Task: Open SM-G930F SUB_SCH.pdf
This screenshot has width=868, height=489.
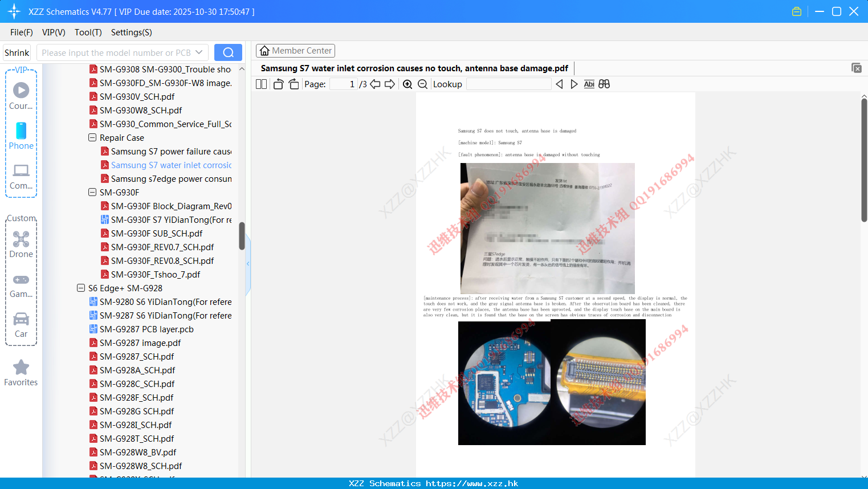Action: (152, 233)
